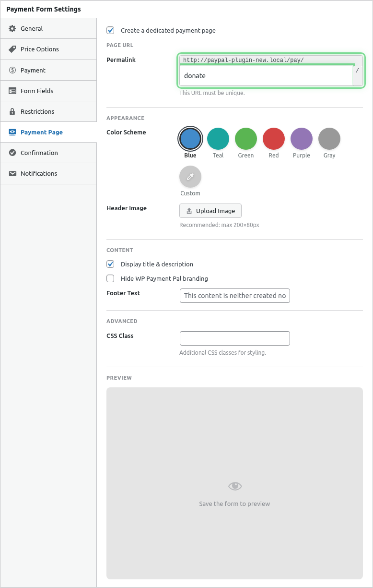Uncheck Create a dedicated payment page
The image size is (373, 588).
click(x=111, y=30)
